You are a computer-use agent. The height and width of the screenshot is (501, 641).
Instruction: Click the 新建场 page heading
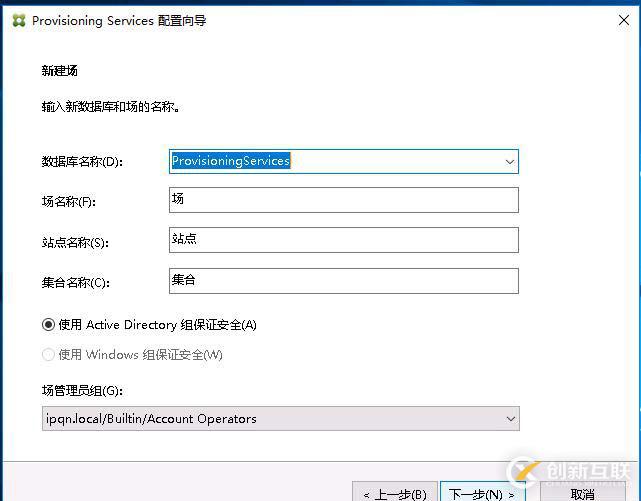point(59,71)
